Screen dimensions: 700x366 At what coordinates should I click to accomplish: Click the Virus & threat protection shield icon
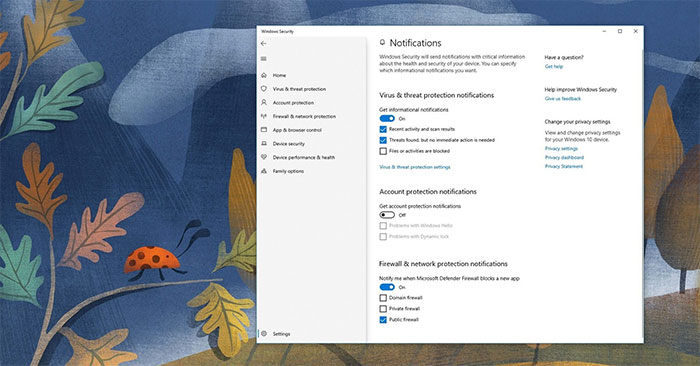point(264,89)
